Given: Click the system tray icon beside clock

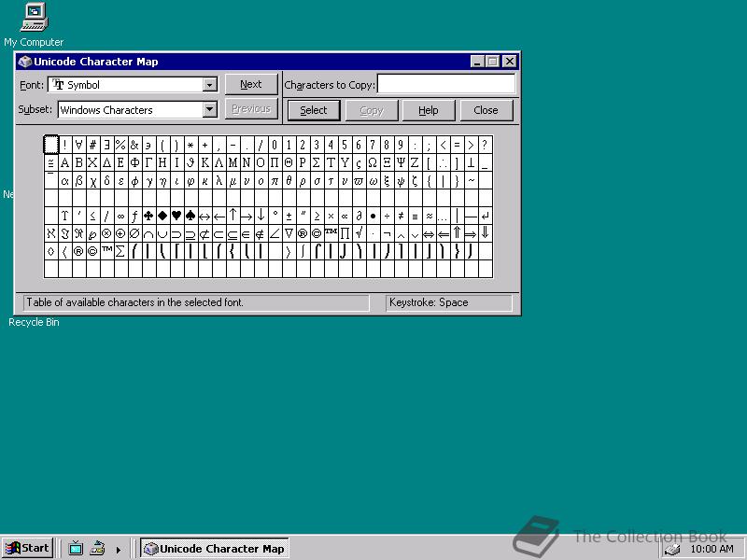Looking at the screenshot, I should coord(672,550).
